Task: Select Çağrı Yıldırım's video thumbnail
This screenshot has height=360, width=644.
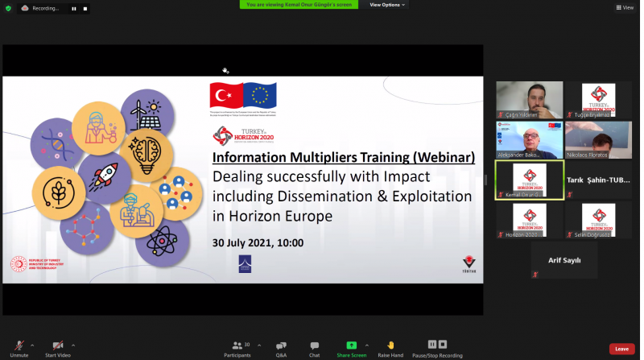Action: (x=530, y=100)
